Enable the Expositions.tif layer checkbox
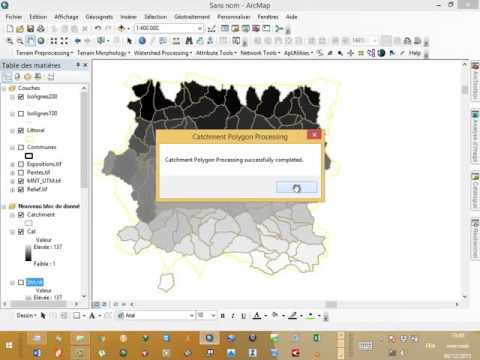Screen dimensions: 480x360 pyautogui.click(x=21, y=164)
